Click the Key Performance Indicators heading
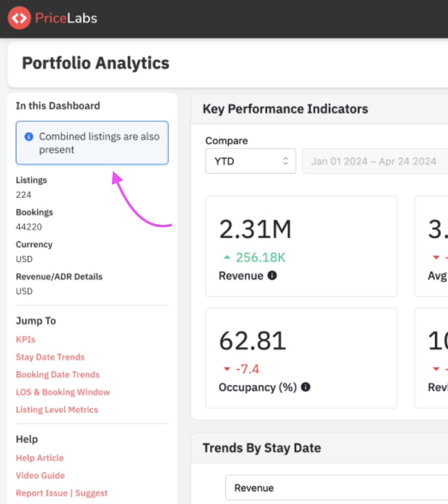448x504 pixels. [285, 109]
